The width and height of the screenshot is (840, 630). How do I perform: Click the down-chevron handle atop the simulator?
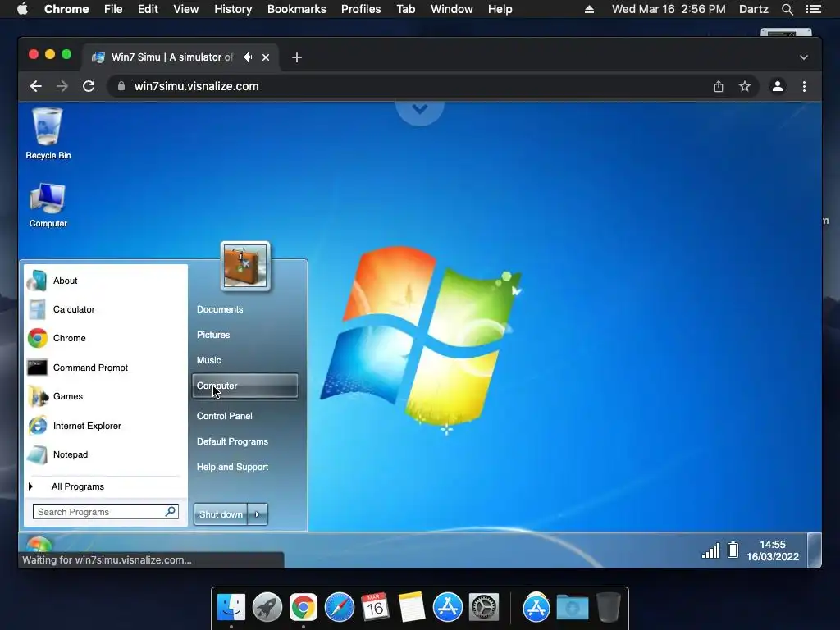[x=420, y=110]
